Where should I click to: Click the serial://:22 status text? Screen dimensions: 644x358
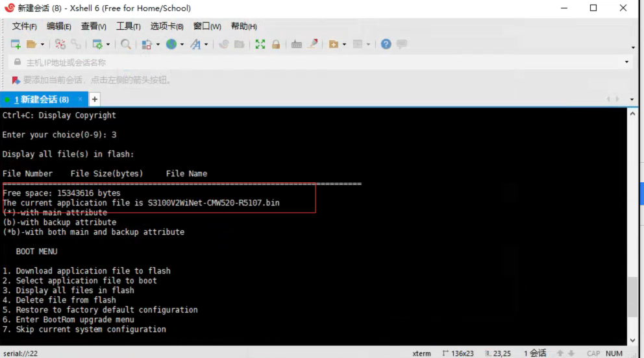[x=21, y=353]
